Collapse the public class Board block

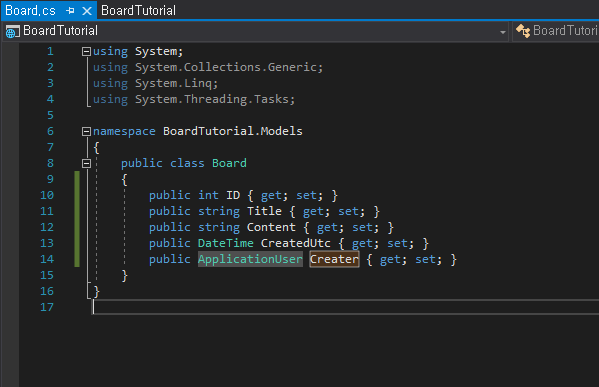coord(86,164)
